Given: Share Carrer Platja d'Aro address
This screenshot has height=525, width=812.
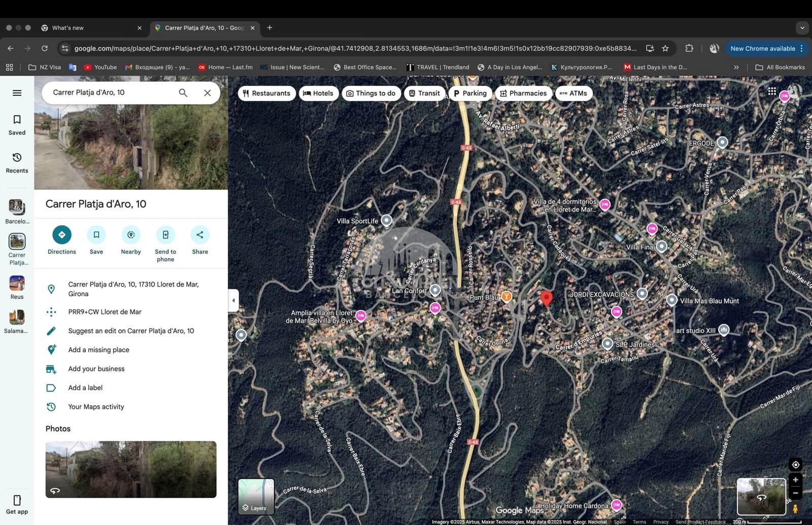Looking at the screenshot, I should pyautogui.click(x=200, y=235).
